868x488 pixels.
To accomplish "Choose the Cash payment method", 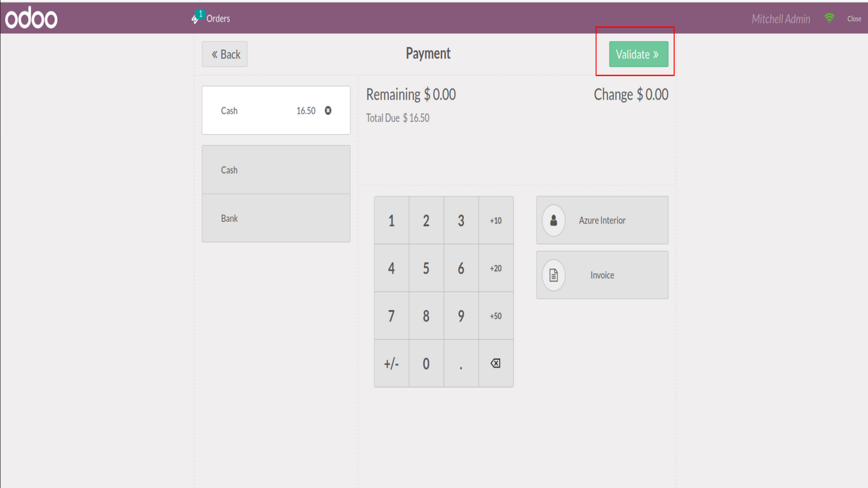I will tap(276, 170).
